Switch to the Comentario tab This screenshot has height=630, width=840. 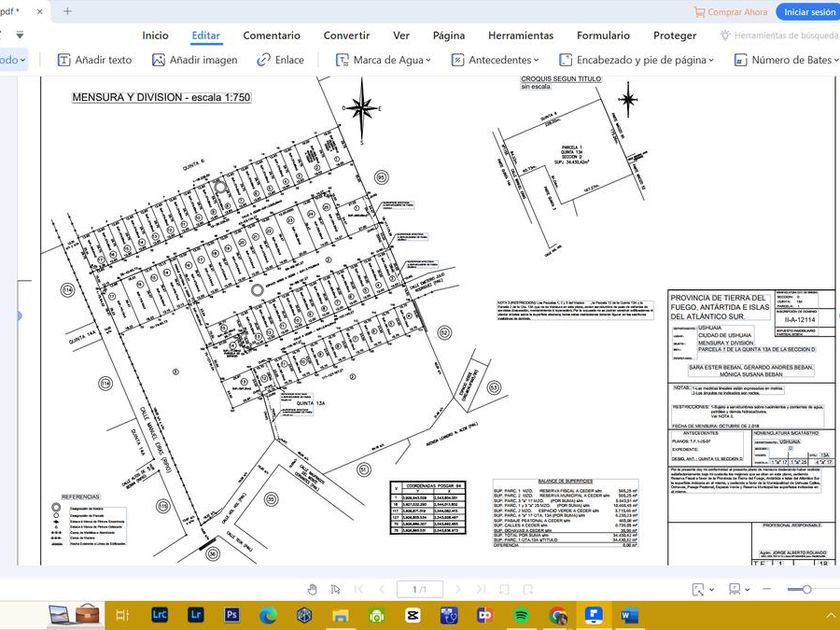pyautogui.click(x=271, y=35)
